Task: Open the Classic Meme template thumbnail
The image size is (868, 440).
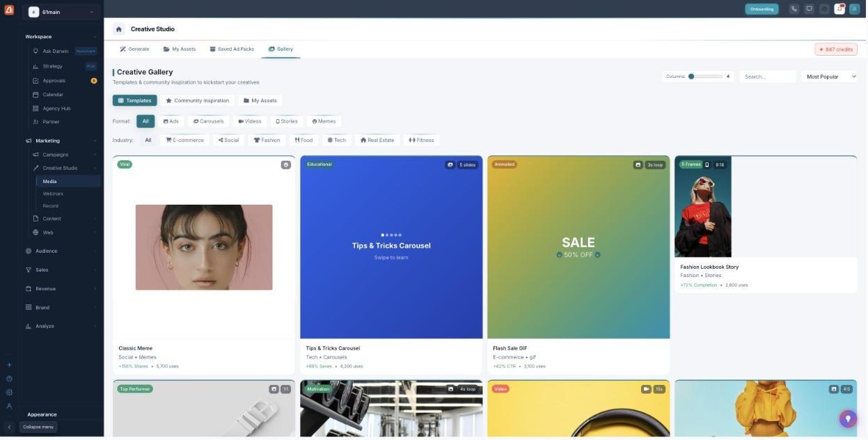Action: click(204, 247)
